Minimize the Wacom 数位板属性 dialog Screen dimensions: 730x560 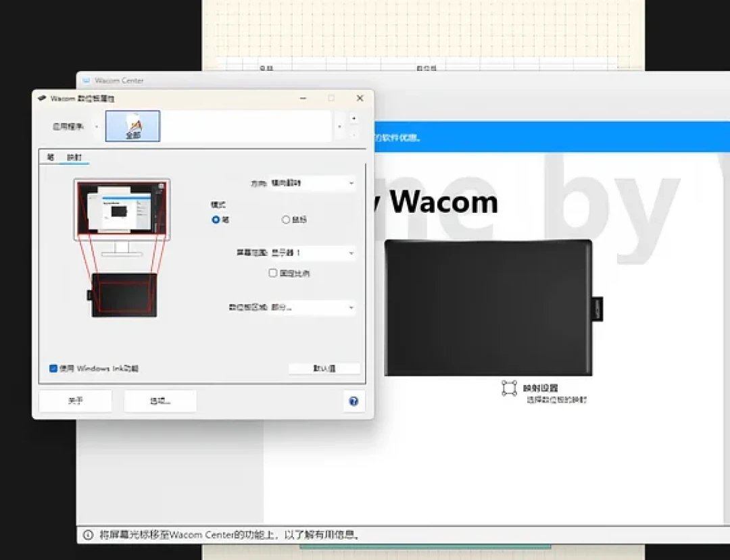(x=303, y=98)
